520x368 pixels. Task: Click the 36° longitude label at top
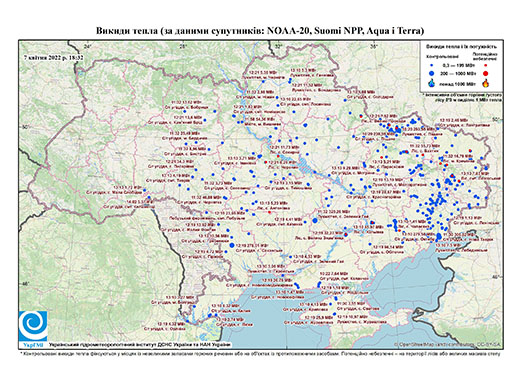[x=373, y=46]
